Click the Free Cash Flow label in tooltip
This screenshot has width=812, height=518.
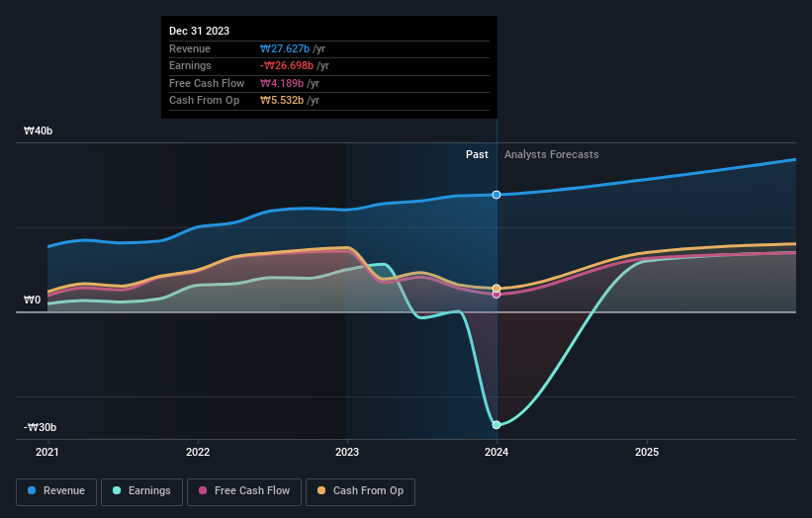coord(207,83)
